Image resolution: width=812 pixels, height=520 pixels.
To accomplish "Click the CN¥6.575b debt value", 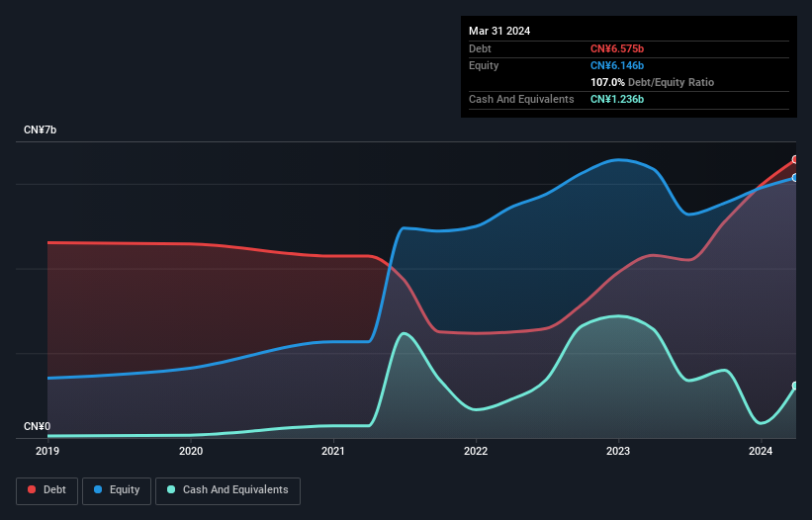I will tap(617, 48).
